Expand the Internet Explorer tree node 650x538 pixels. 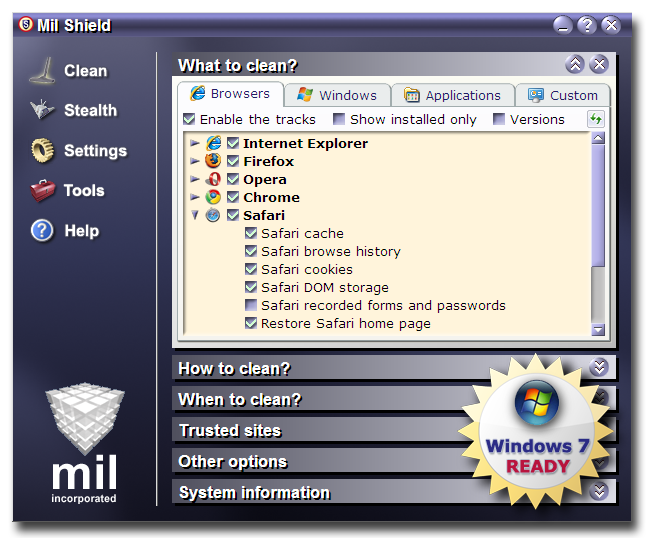click(x=194, y=143)
